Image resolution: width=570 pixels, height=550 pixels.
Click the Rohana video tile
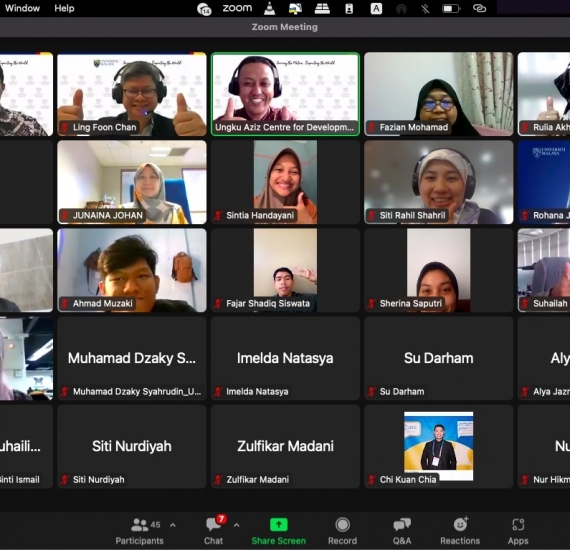(x=544, y=182)
